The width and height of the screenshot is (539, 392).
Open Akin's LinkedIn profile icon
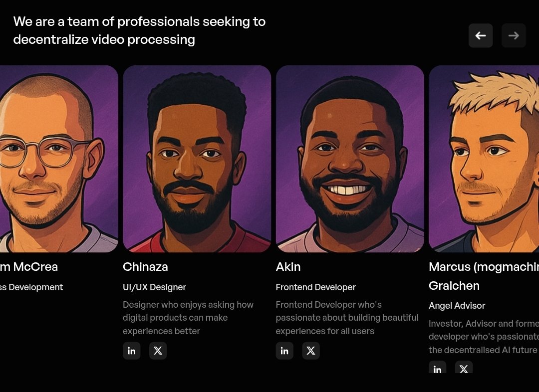click(284, 351)
